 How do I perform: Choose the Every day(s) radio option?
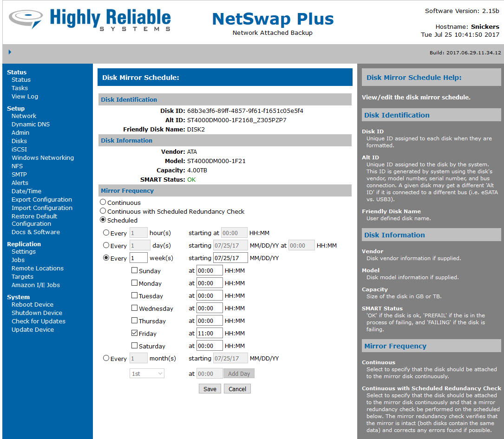(106, 245)
